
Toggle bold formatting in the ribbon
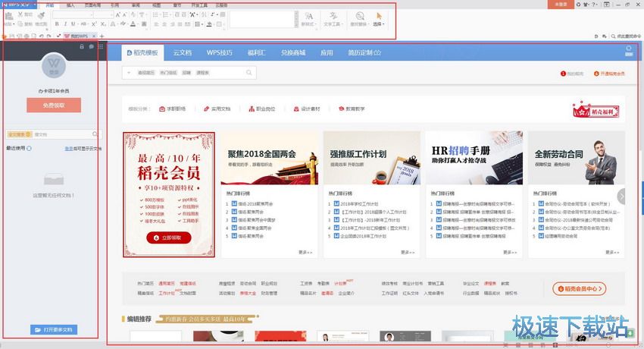point(57,24)
